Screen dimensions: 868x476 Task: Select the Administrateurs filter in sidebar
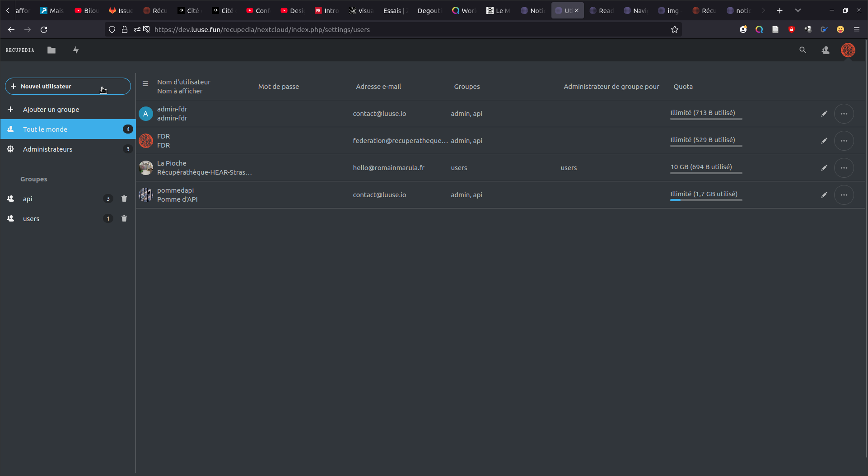47,149
